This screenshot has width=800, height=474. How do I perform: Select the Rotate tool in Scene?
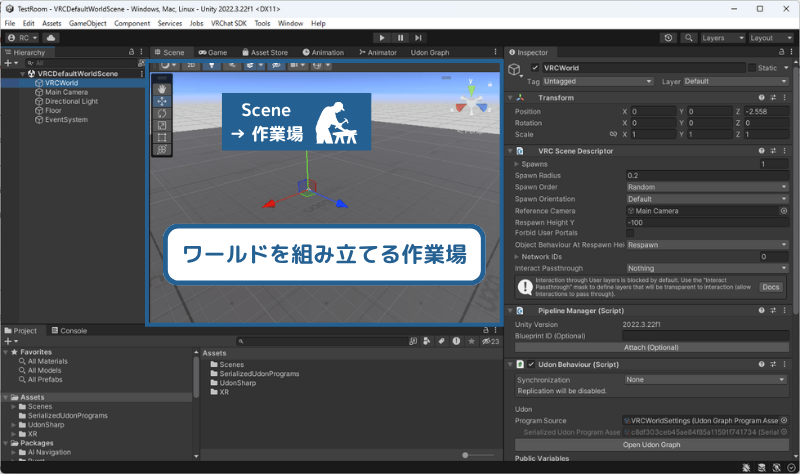[x=162, y=113]
